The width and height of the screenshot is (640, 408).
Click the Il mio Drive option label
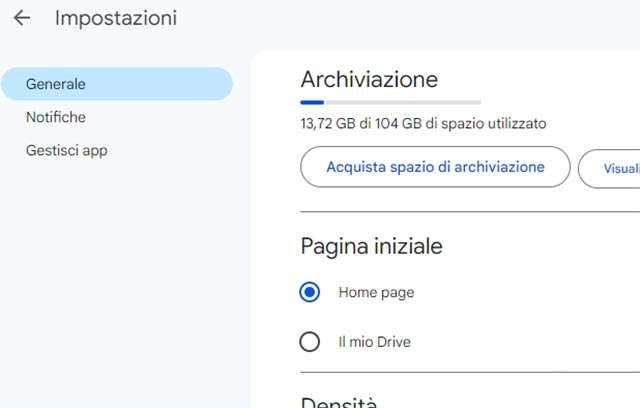(x=374, y=342)
